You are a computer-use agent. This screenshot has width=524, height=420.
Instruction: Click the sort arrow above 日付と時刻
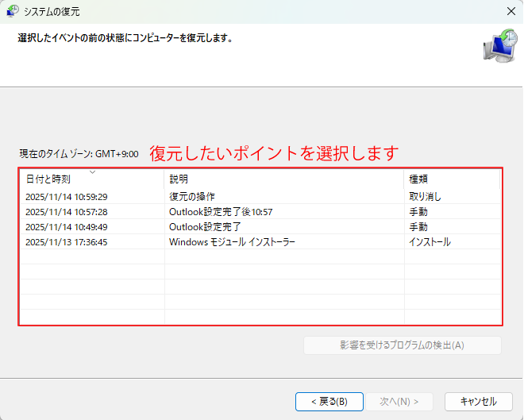tap(93, 172)
